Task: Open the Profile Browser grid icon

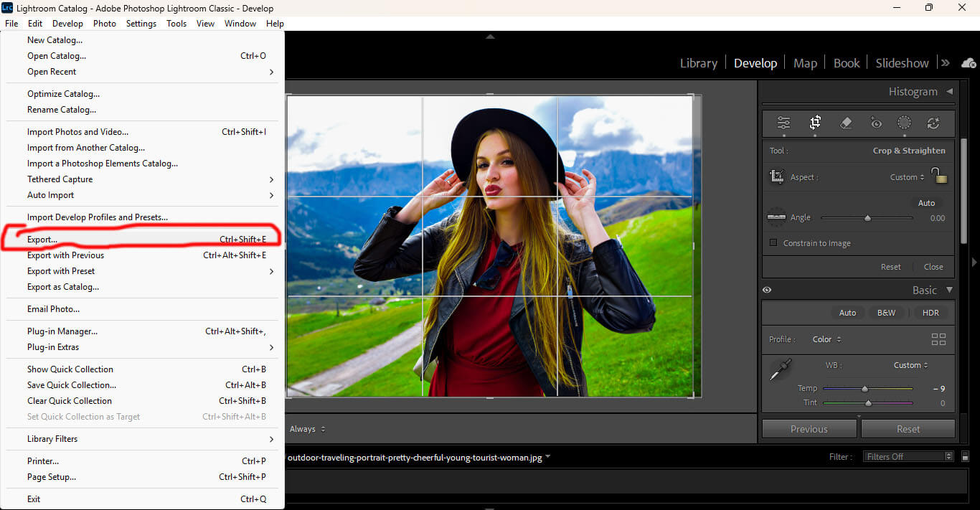Action: click(938, 339)
